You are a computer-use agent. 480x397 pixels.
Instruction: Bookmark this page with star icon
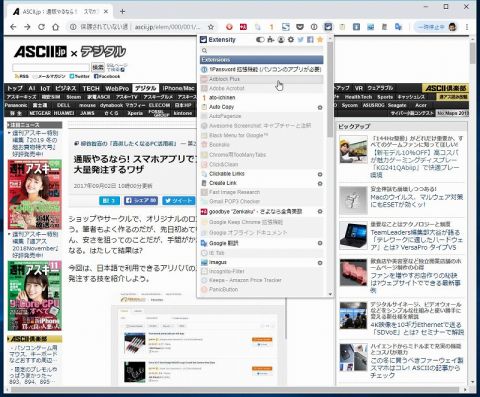pyautogui.click(x=211, y=27)
